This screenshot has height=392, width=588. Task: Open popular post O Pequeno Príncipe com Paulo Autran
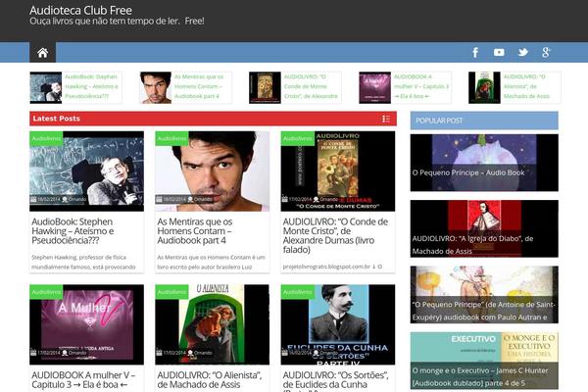click(x=484, y=295)
